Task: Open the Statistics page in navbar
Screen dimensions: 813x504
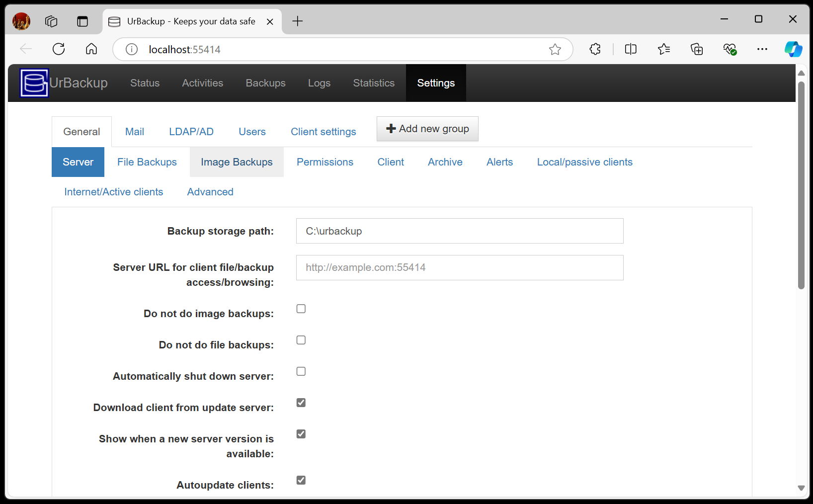Action: tap(374, 83)
